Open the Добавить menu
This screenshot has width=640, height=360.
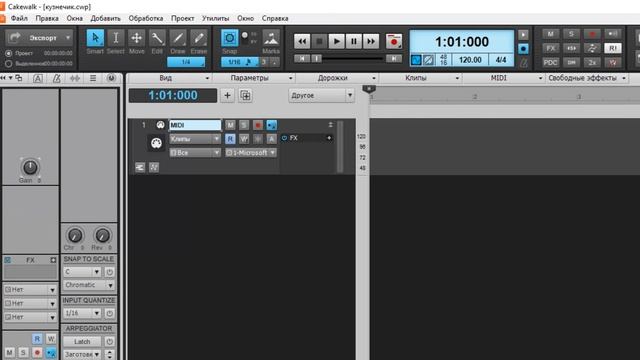pos(105,18)
